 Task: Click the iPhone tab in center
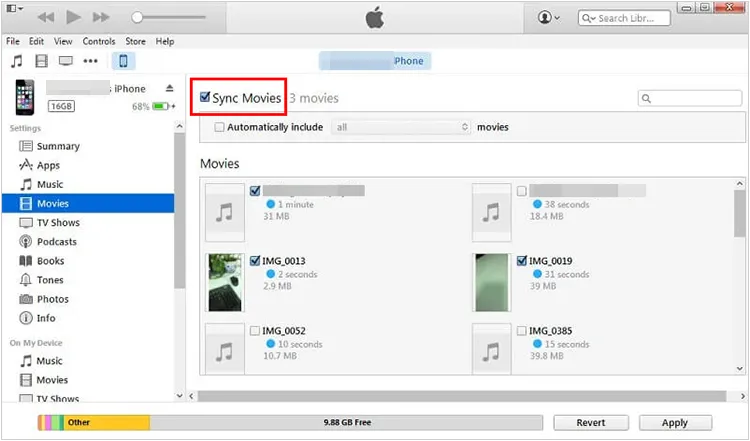(x=375, y=61)
